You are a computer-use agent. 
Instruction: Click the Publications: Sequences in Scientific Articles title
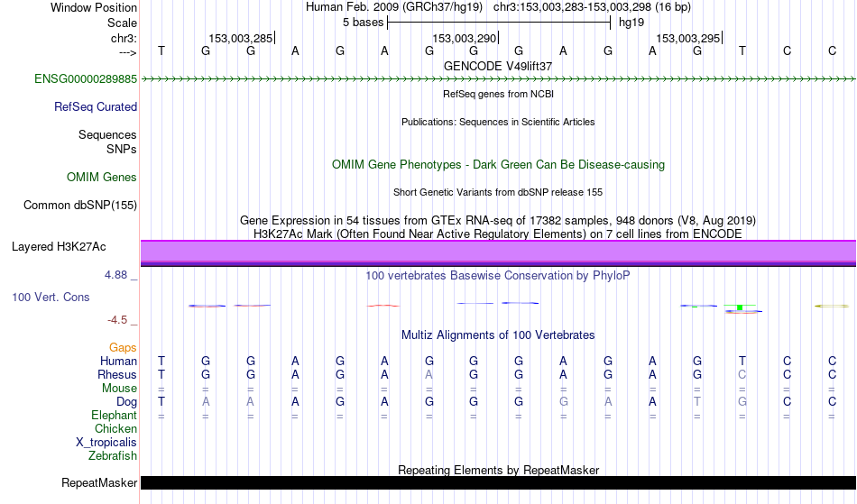click(x=498, y=122)
